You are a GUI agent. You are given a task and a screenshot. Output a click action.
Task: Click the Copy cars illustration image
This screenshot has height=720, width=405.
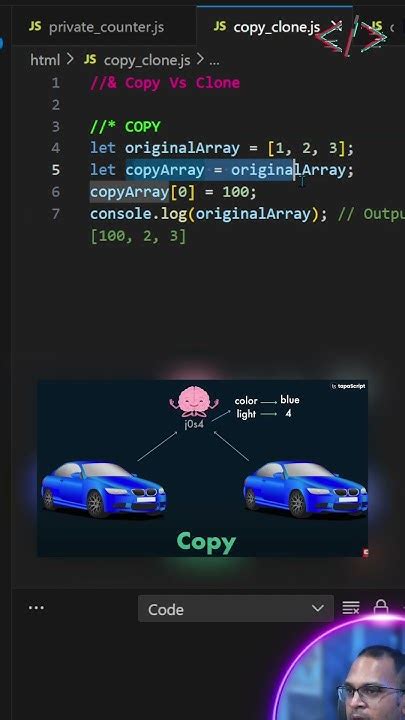point(202,468)
